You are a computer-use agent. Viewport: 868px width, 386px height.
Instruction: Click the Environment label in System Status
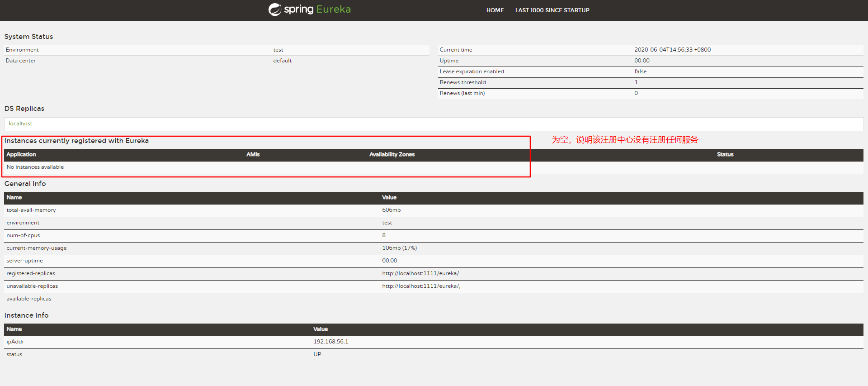click(x=22, y=50)
